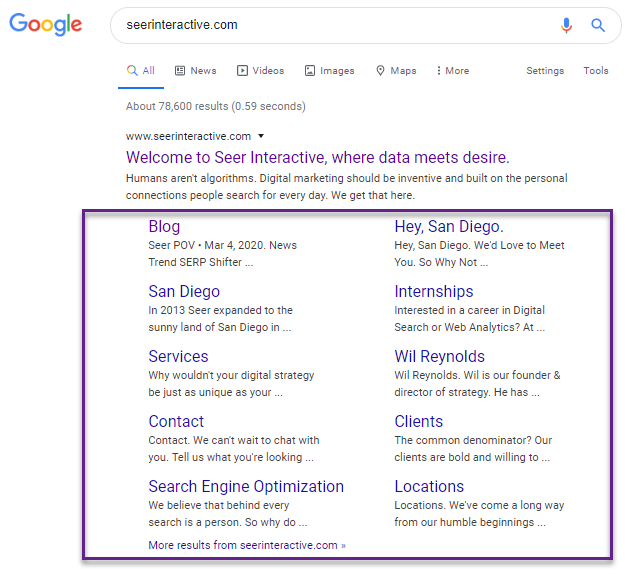The height and width of the screenshot is (575, 633).
Task: Click the microphone voice search icon
Action: [567, 25]
